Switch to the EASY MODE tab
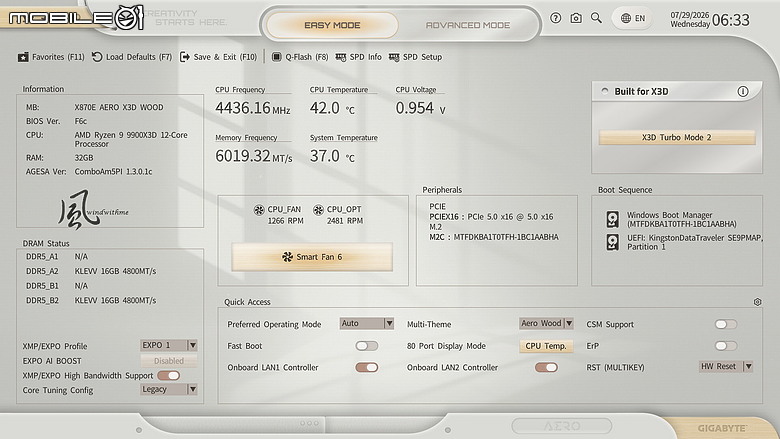The width and height of the screenshot is (780, 439). point(332,25)
